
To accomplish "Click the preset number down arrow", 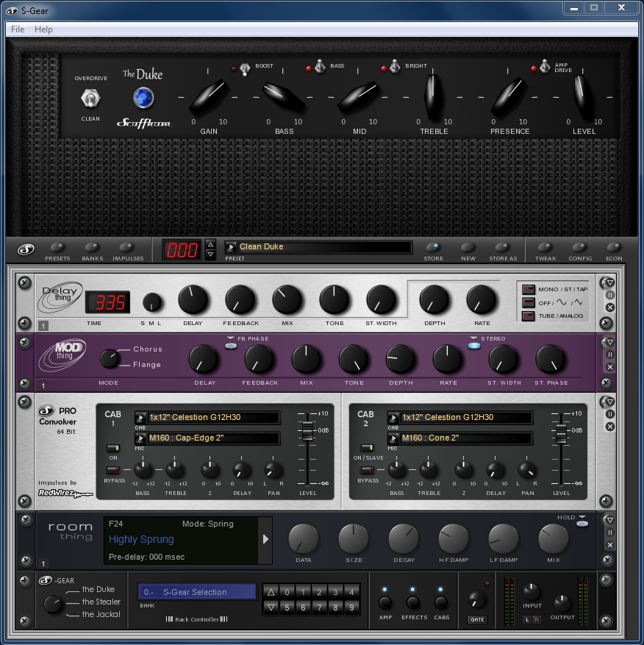I will coord(210,254).
